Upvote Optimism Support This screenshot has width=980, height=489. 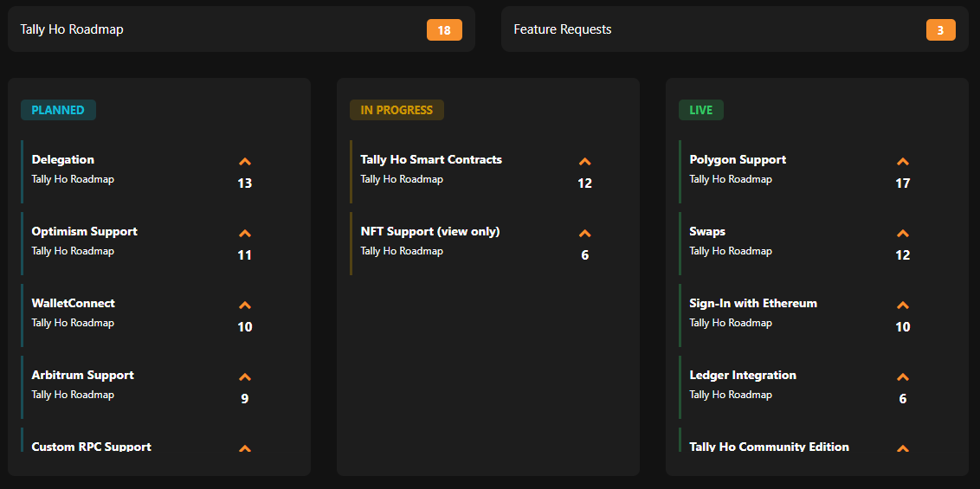(x=245, y=234)
